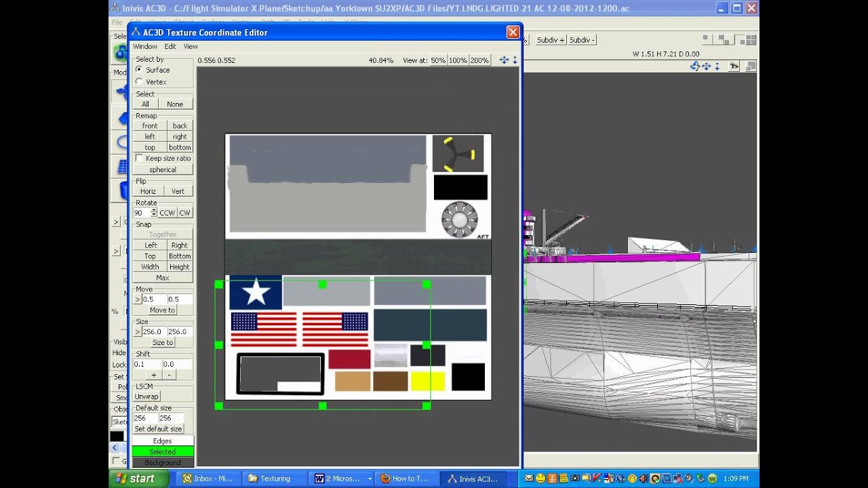The image size is (868, 488).
Task: Open the Edit menu in texture editor
Action: tap(170, 47)
